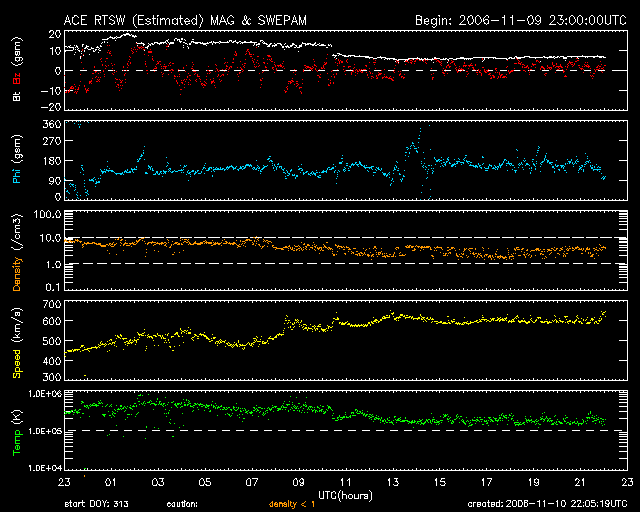Click the orange 'density < 1' caution legend
The width and height of the screenshot is (640, 512).
(289, 503)
